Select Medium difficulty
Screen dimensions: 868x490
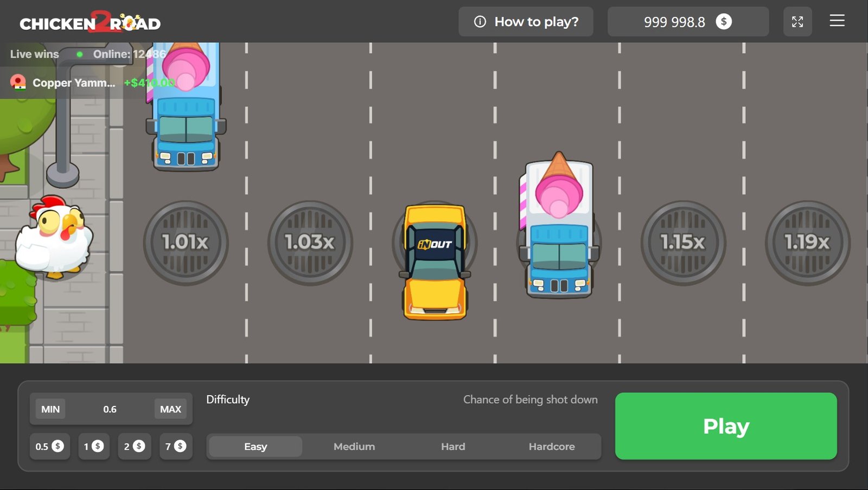[354, 447]
